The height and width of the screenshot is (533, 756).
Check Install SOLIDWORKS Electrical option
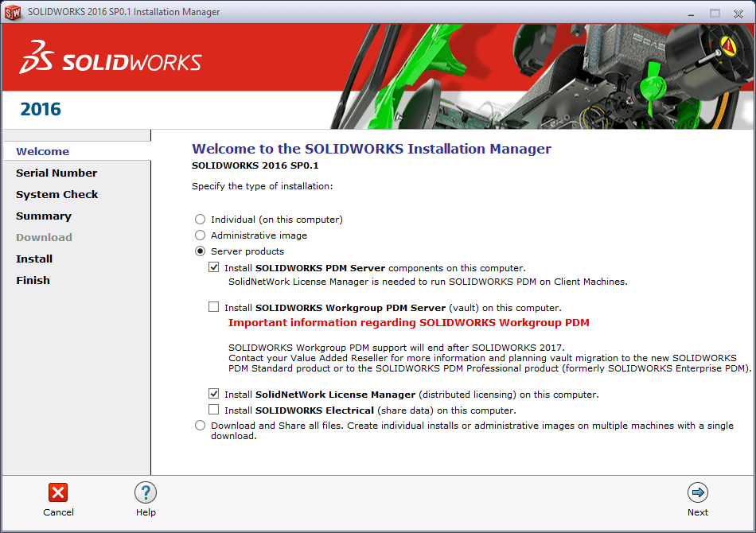213,410
